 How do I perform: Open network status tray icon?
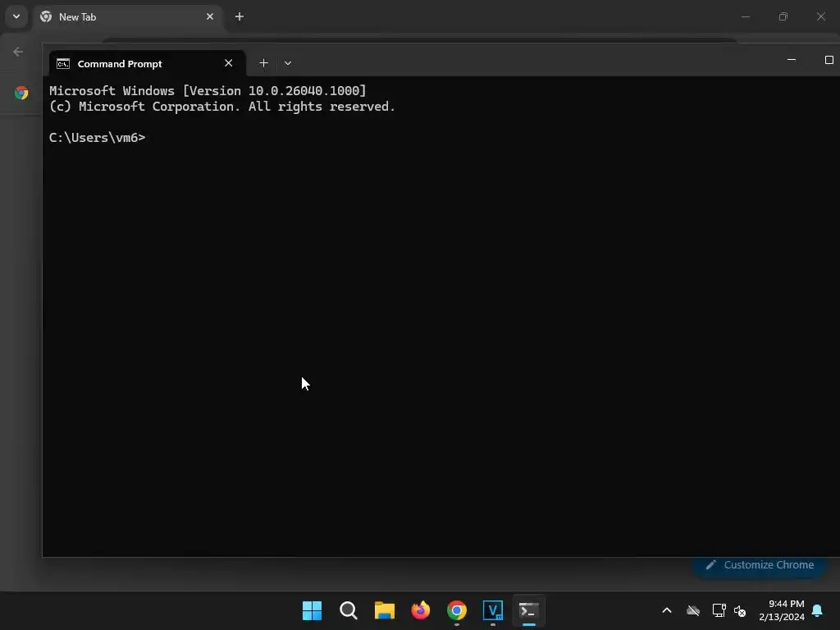719,610
